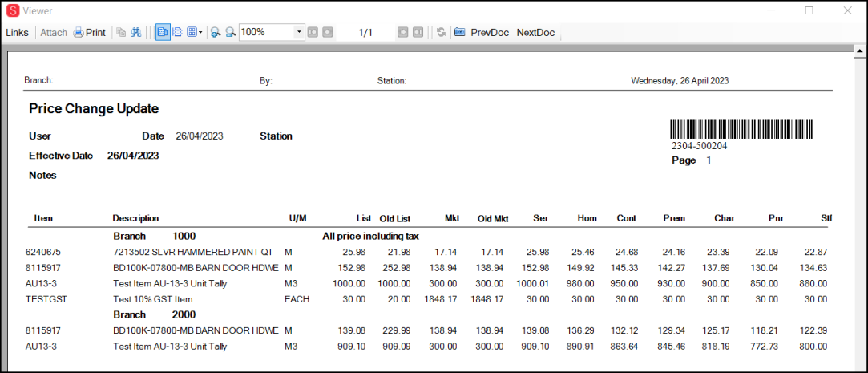Screen dimensions: 868x373
Task: Click Ser value 1000.01
Action: pos(532,283)
